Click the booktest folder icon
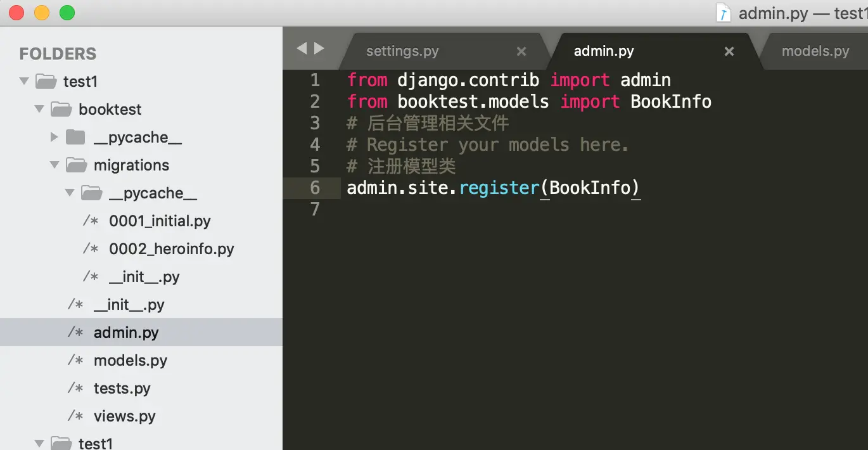 [x=61, y=109]
